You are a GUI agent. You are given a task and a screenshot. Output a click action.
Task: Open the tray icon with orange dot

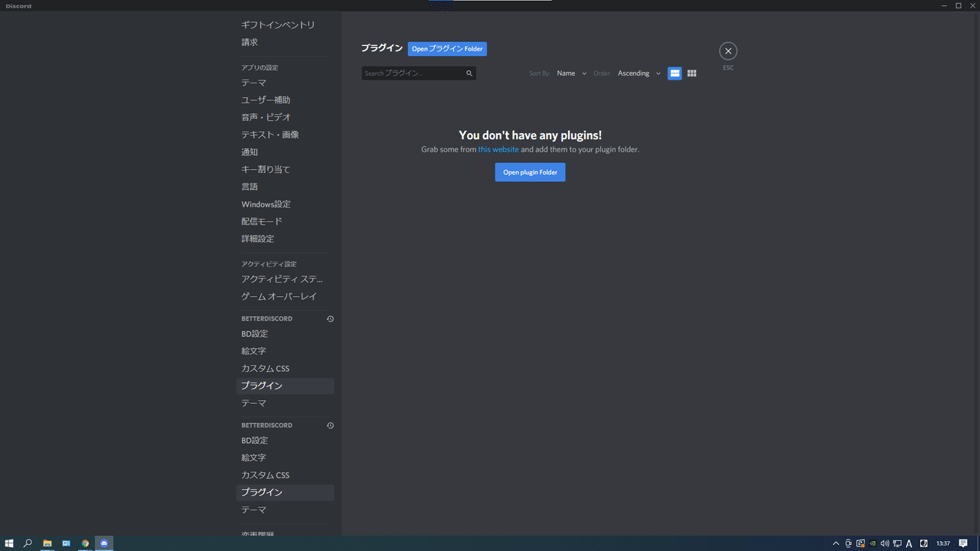(861, 543)
